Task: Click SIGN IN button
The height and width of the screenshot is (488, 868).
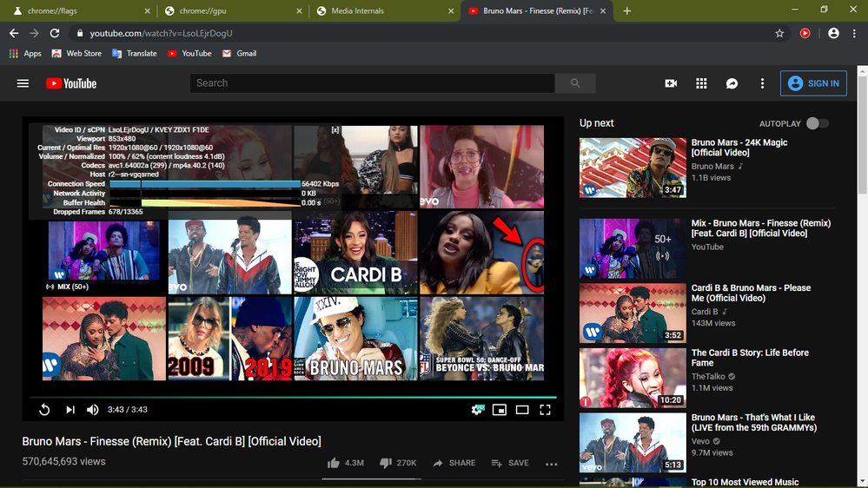Action: point(813,83)
